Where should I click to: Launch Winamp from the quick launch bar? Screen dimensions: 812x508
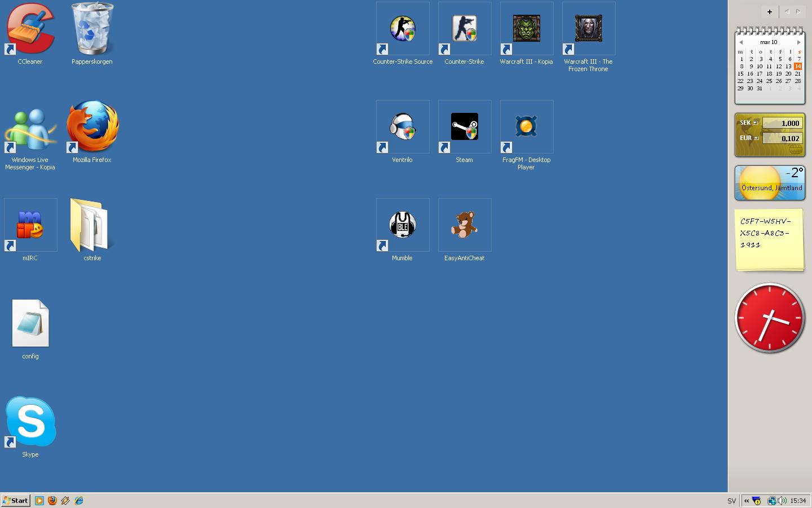click(65, 501)
